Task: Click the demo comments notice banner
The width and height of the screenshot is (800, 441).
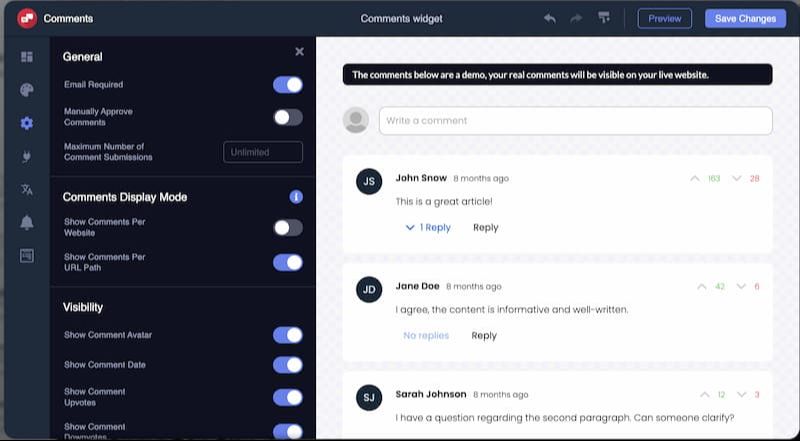Action: 557,75
